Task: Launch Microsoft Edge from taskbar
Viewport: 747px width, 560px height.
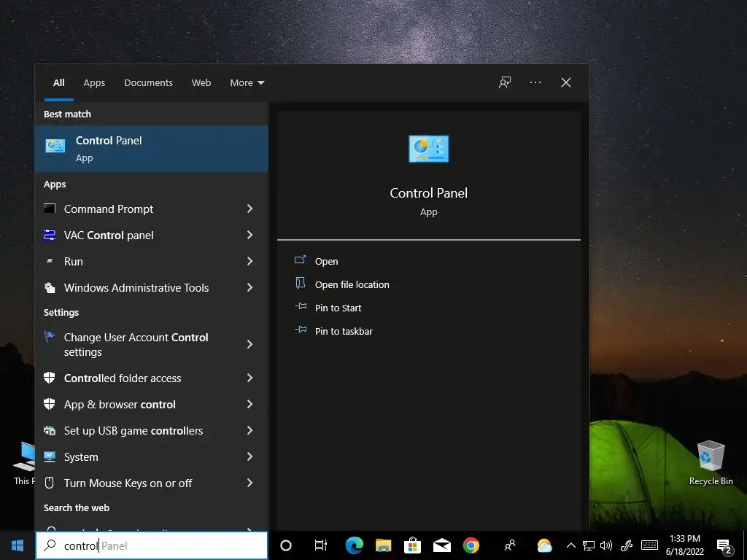Action: point(354,545)
